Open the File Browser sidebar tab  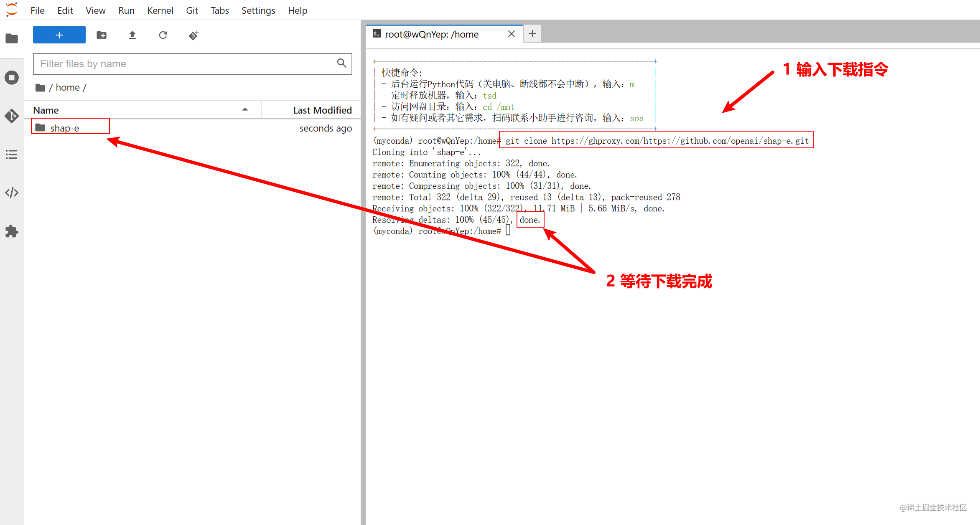point(12,38)
